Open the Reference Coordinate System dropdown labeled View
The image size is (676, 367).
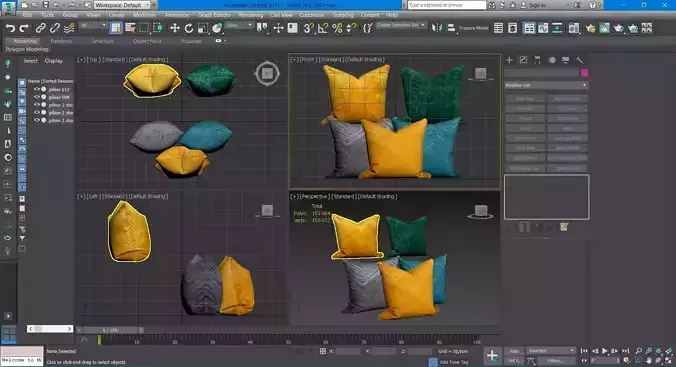coord(240,26)
